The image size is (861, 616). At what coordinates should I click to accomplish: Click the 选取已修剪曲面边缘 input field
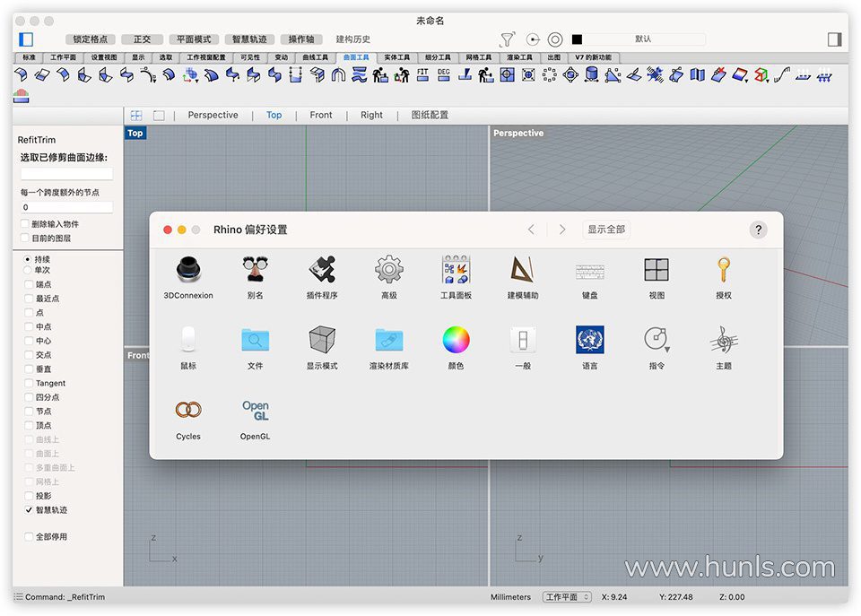[x=66, y=174]
